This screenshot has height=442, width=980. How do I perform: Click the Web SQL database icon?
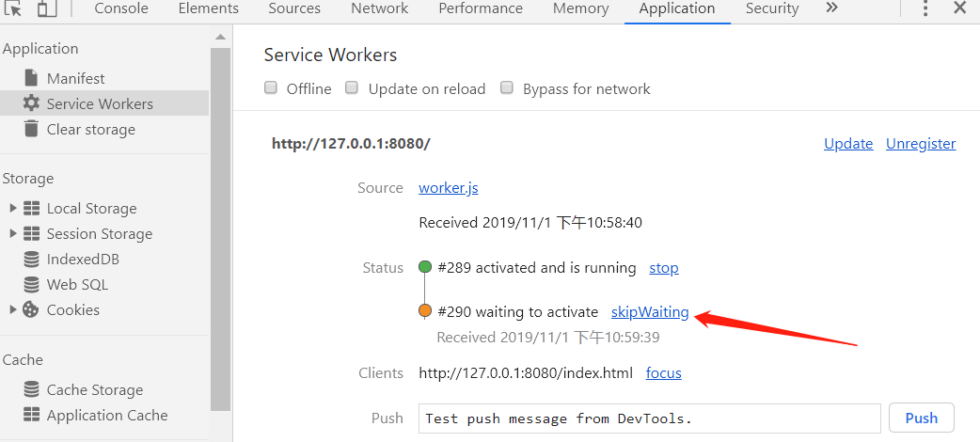(31, 284)
